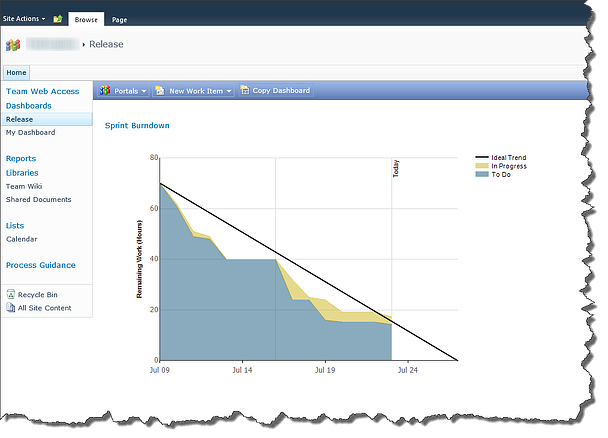Expand the New Work Item dropdown arrow

pos(229,91)
